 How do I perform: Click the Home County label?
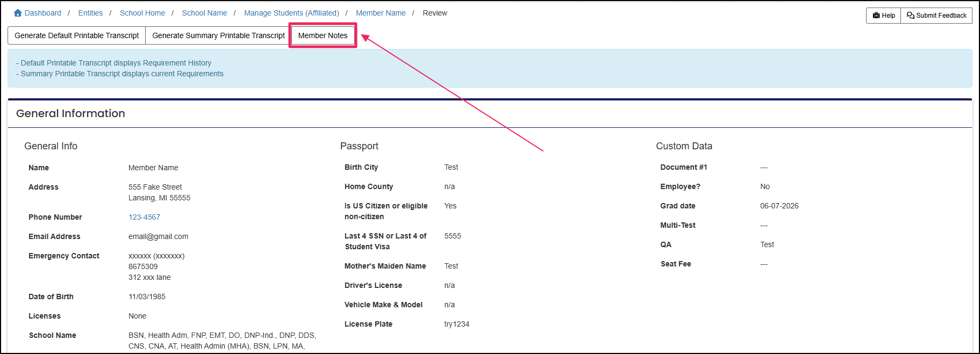(368, 186)
